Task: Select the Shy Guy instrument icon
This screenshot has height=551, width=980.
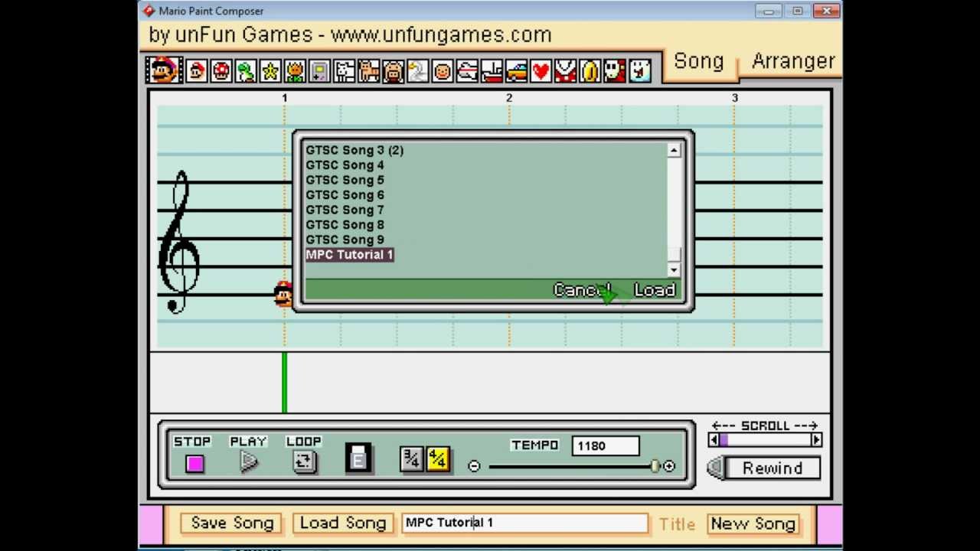Action: [615, 72]
